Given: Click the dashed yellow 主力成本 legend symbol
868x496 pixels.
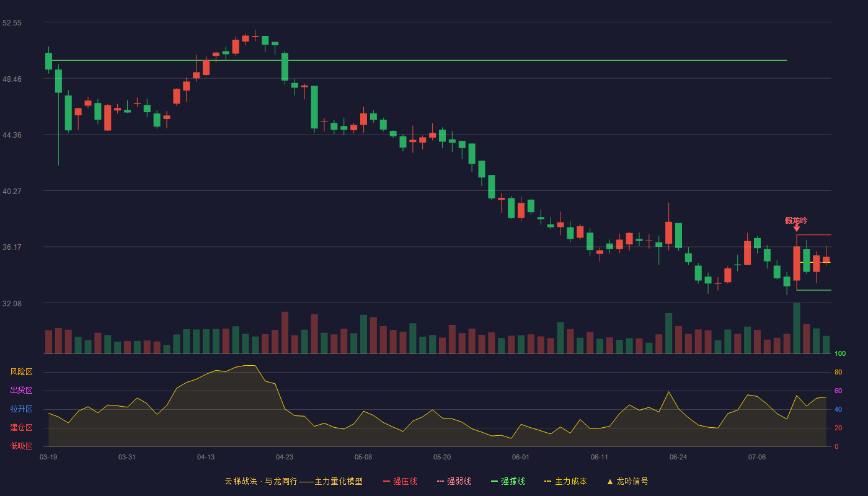Looking at the screenshot, I should pyautogui.click(x=548, y=481).
